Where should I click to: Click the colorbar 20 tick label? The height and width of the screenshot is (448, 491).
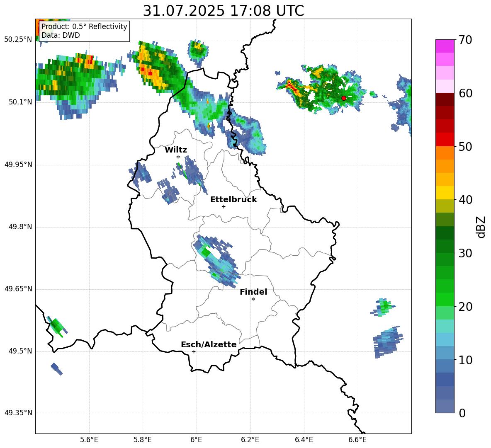tap(465, 307)
